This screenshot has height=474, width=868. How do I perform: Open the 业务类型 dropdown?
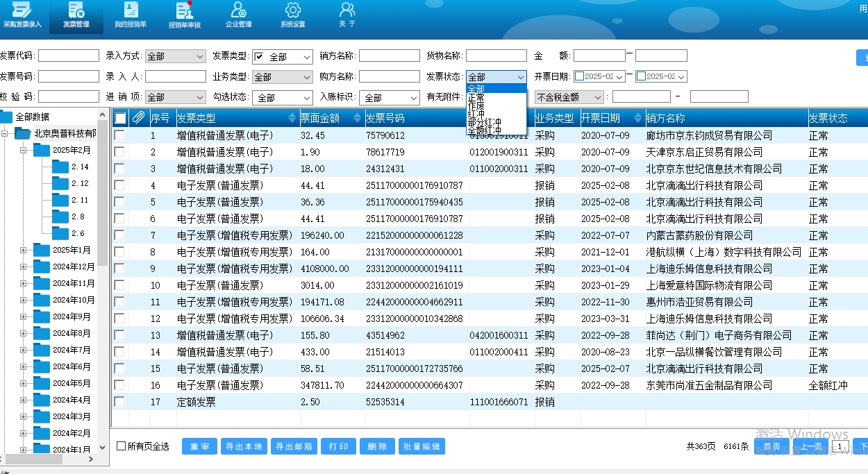(x=283, y=77)
